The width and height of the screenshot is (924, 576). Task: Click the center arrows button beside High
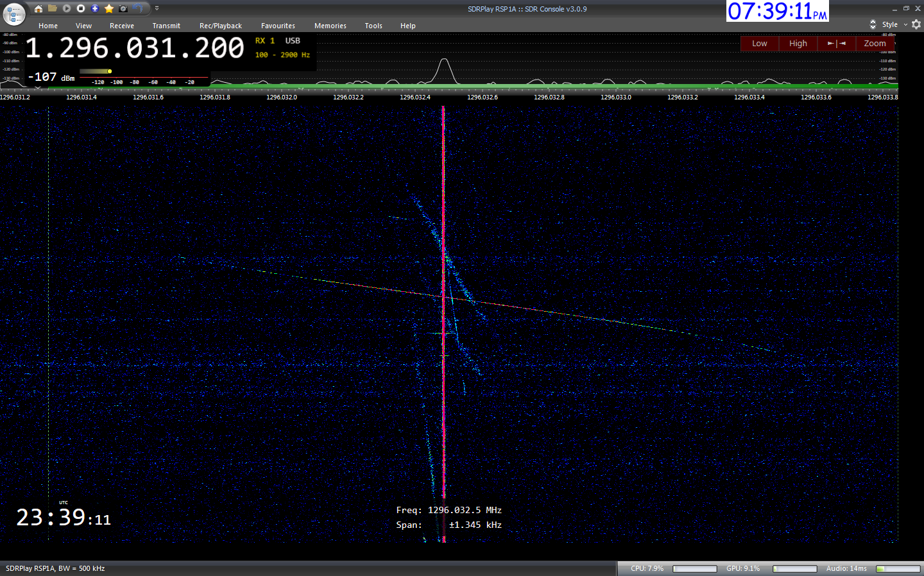click(x=837, y=44)
